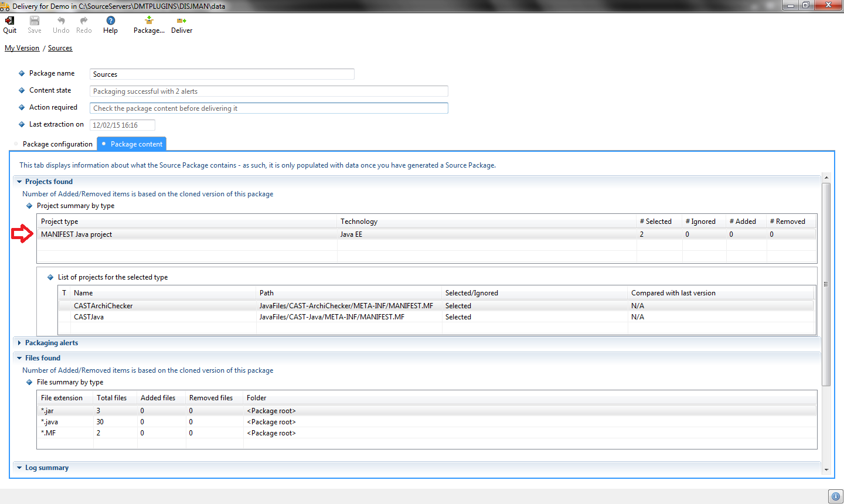The height and width of the screenshot is (504, 844).
Task: Select the Package content tab
Action: pyautogui.click(x=136, y=144)
